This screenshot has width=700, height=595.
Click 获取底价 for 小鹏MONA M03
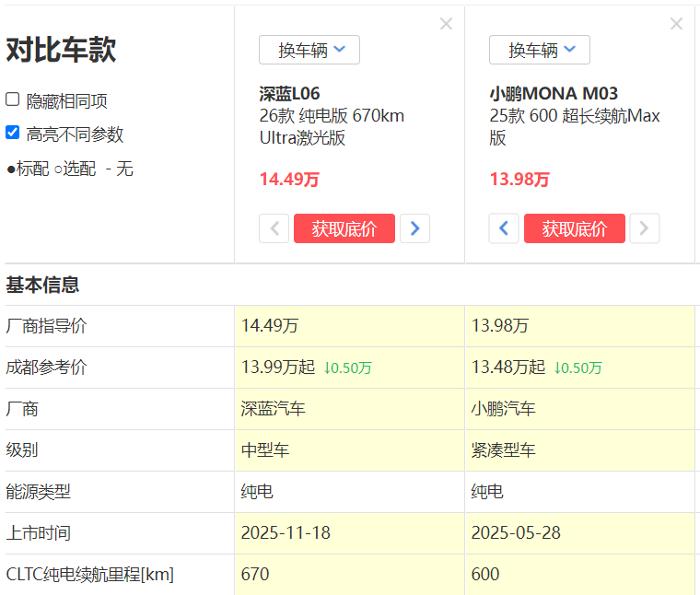575,228
